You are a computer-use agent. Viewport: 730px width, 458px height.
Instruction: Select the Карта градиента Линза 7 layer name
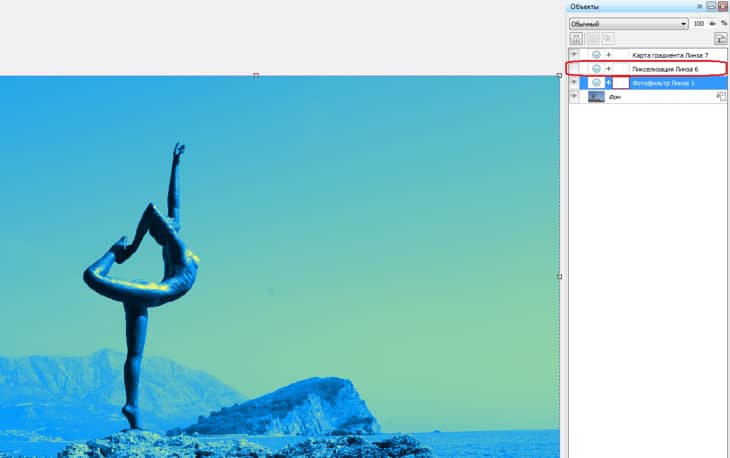[x=670, y=54]
